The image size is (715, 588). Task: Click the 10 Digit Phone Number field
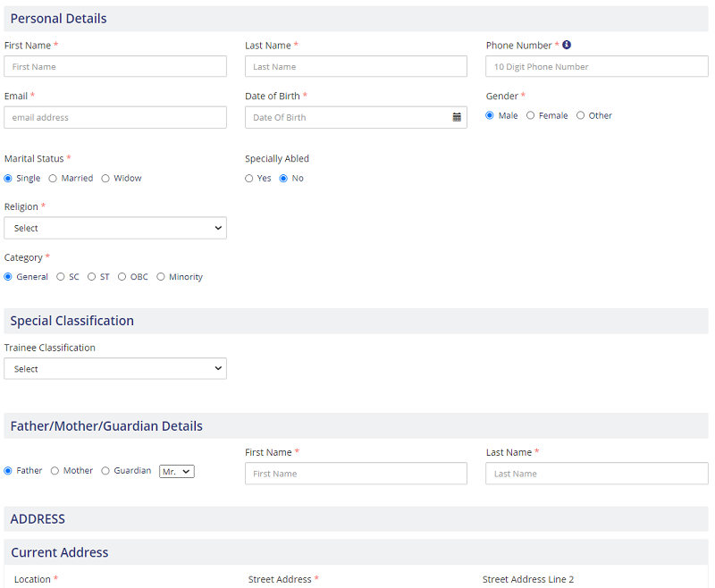(x=597, y=66)
